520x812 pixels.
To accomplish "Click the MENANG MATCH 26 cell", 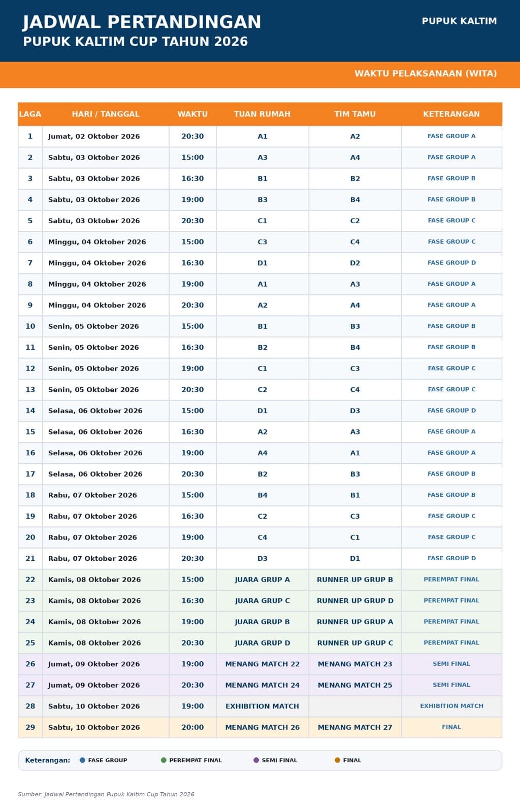I will (263, 727).
